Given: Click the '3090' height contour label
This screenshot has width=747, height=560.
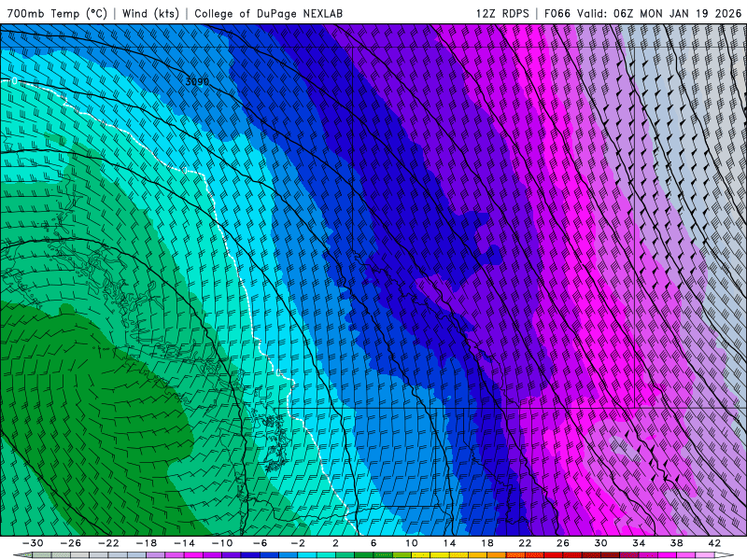Looking at the screenshot, I should [x=197, y=82].
